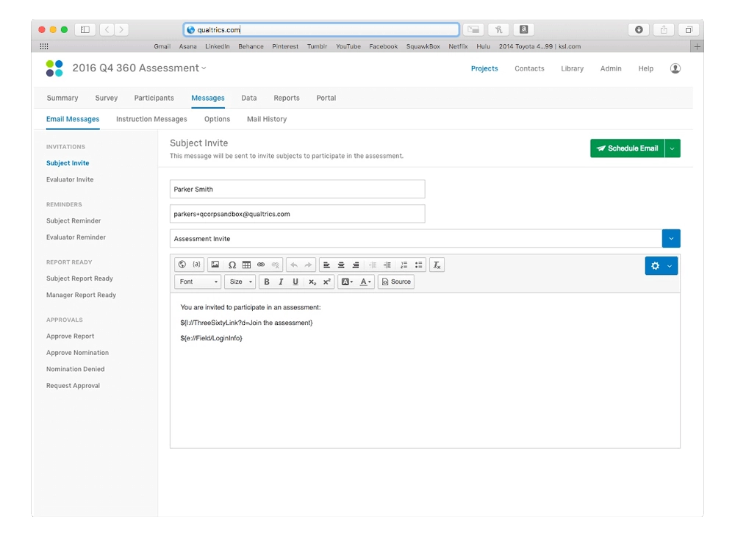Screen dimensions: 735x560
Task: Add a hyperlink using the link icon
Action: pyautogui.click(x=260, y=265)
